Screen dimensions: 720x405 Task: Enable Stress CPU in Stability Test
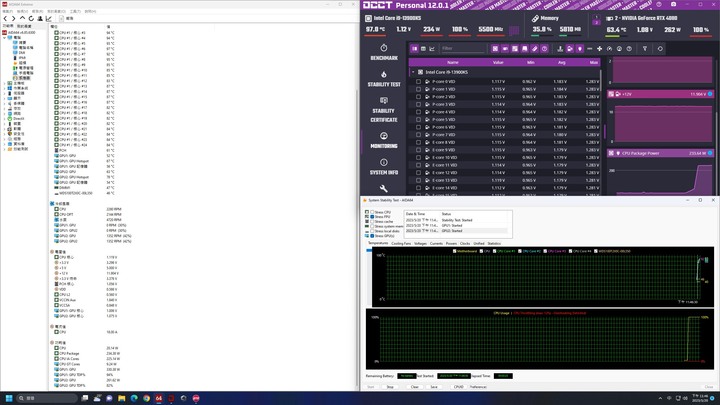point(372,212)
